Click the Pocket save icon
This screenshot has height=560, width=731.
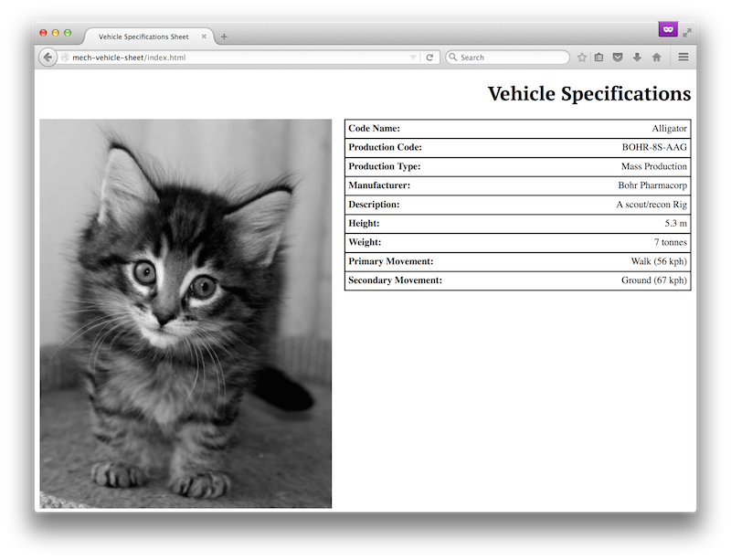coord(618,58)
